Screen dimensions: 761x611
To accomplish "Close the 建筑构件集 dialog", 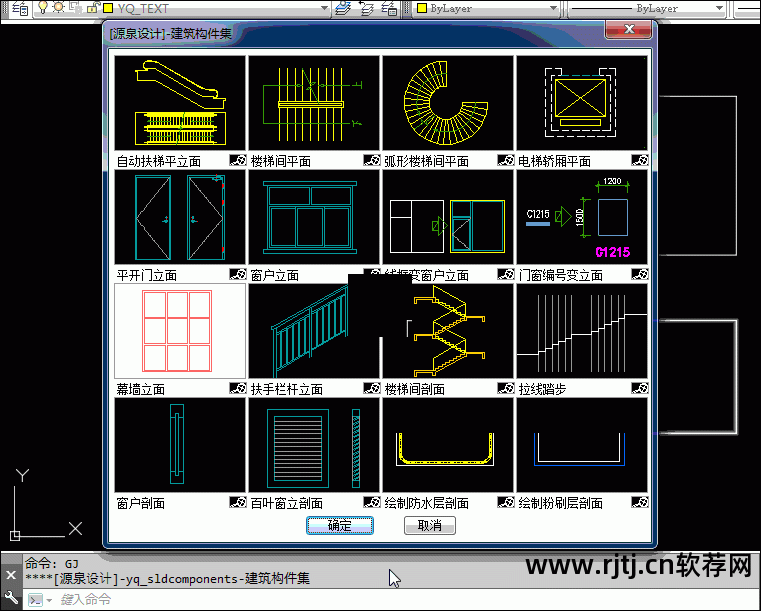I will 629,29.
